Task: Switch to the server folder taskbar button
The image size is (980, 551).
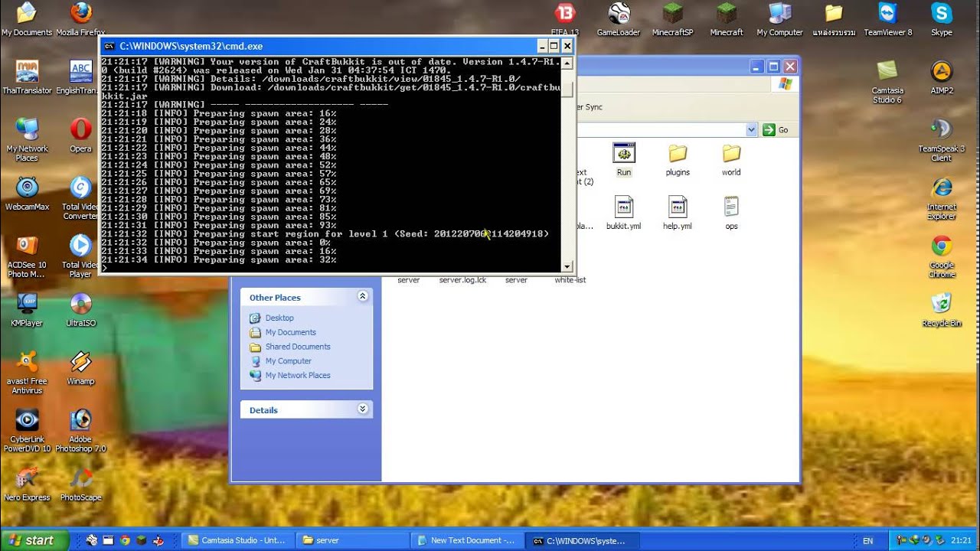Action: coord(351,540)
